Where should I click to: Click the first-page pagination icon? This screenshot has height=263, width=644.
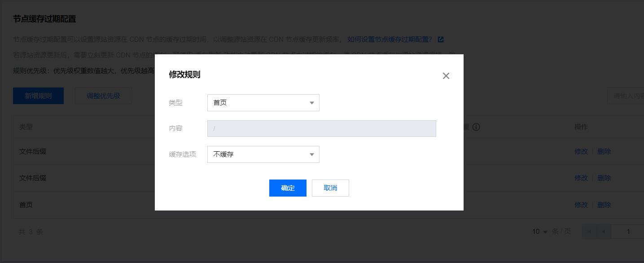pos(589,232)
